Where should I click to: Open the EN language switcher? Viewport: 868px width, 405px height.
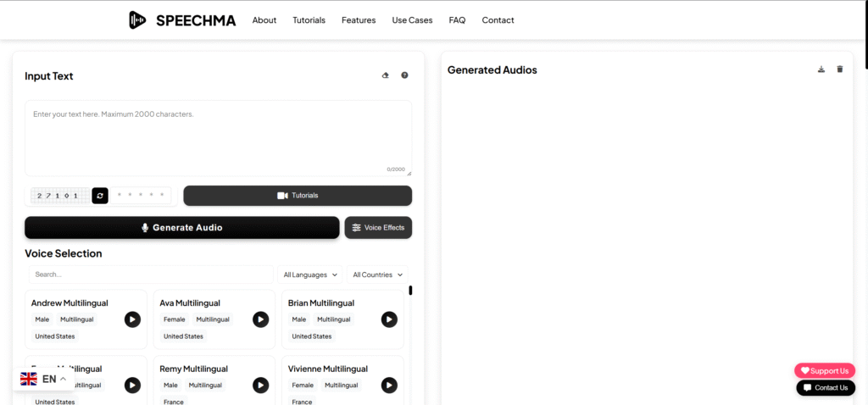click(x=44, y=379)
